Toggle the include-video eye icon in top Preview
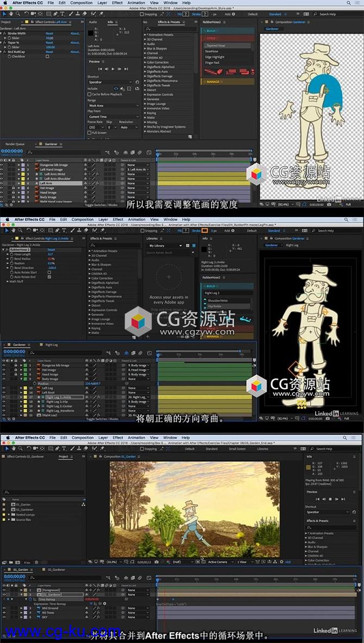This screenshot has width=364, height=643. (116, 88)
